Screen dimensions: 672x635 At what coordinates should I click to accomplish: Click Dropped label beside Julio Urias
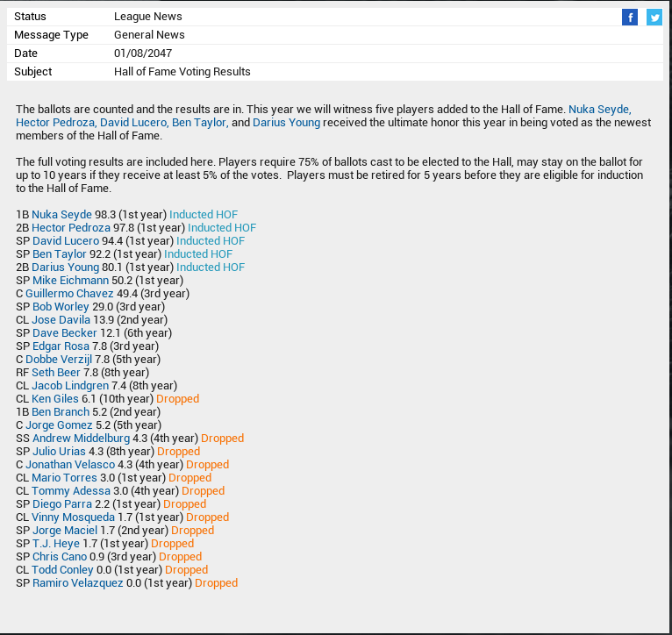tap(178, 452)
